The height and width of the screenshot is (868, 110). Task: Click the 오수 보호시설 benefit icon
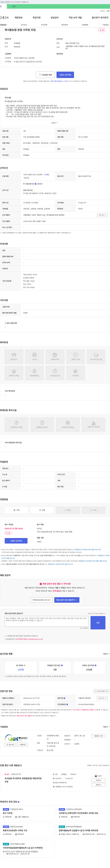point(55,373)
